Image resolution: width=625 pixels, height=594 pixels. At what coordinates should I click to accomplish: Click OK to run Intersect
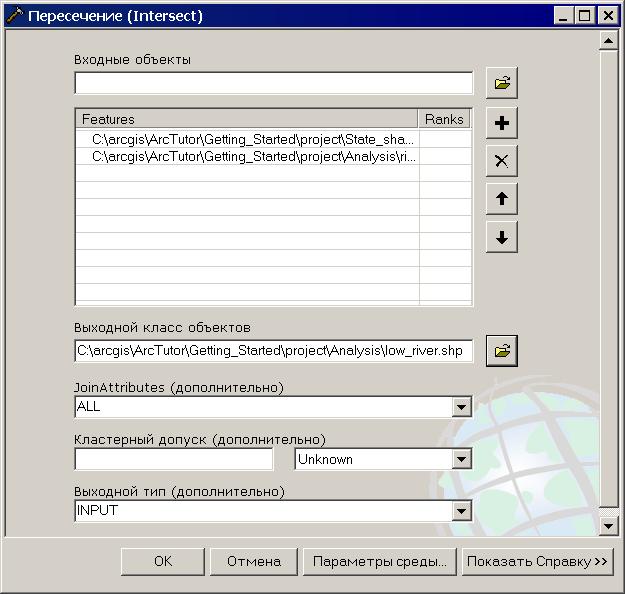pyautogui.click(x=163, y=561)
